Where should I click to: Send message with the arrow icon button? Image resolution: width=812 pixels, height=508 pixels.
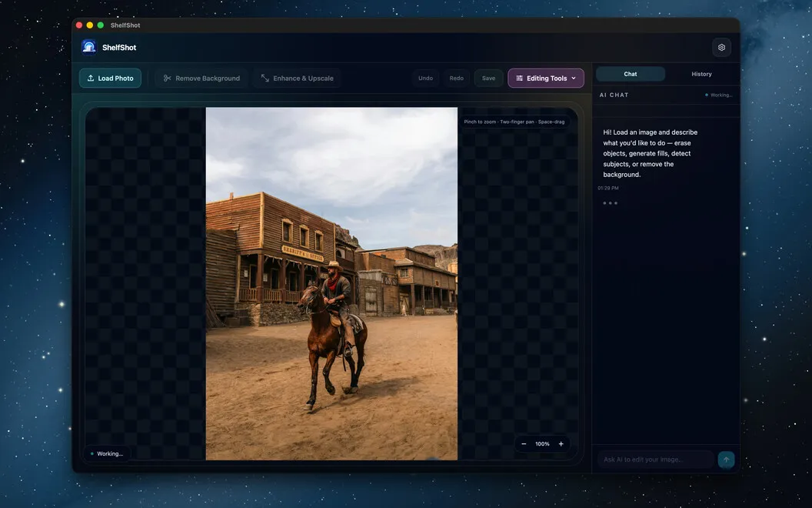tap(726, 460)
